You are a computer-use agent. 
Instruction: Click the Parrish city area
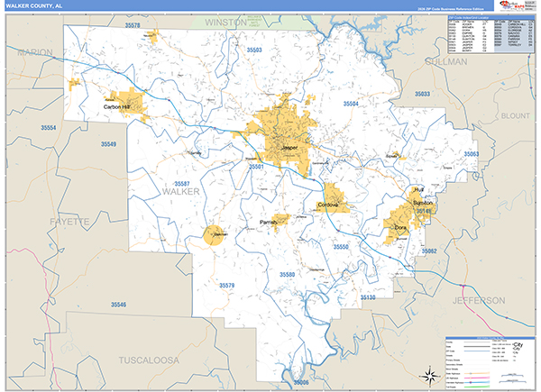[270, 221]
